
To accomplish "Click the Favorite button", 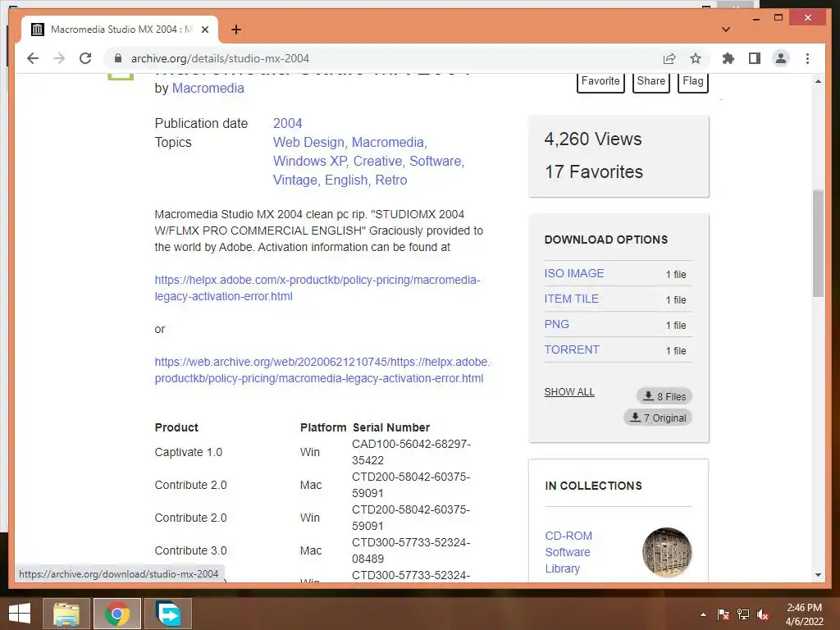I will point(600,81).
